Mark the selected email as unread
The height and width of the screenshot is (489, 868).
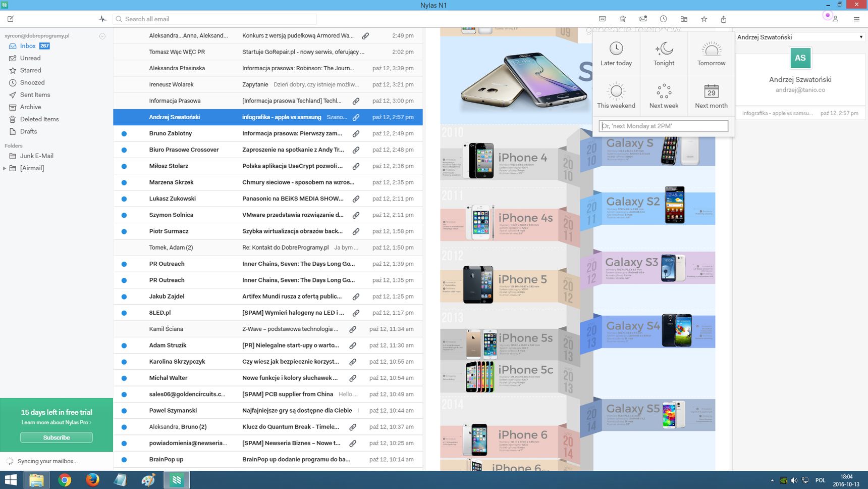point(643,19)
